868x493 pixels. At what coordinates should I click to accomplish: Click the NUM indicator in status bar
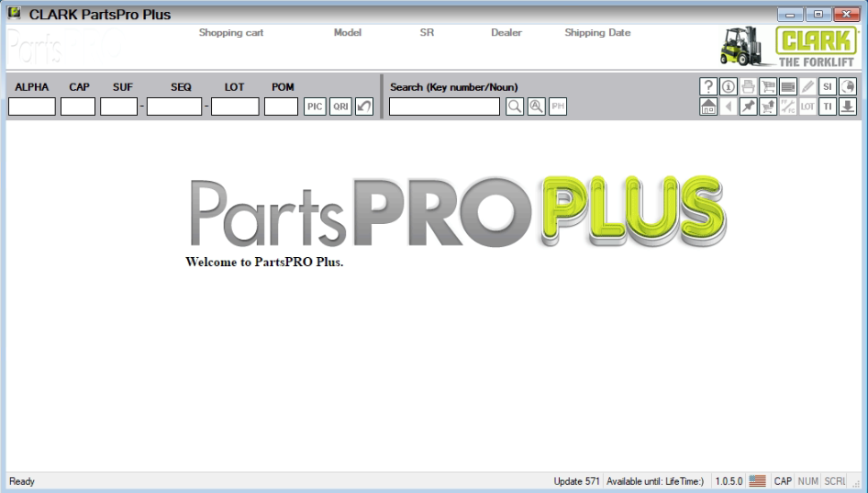808,481
